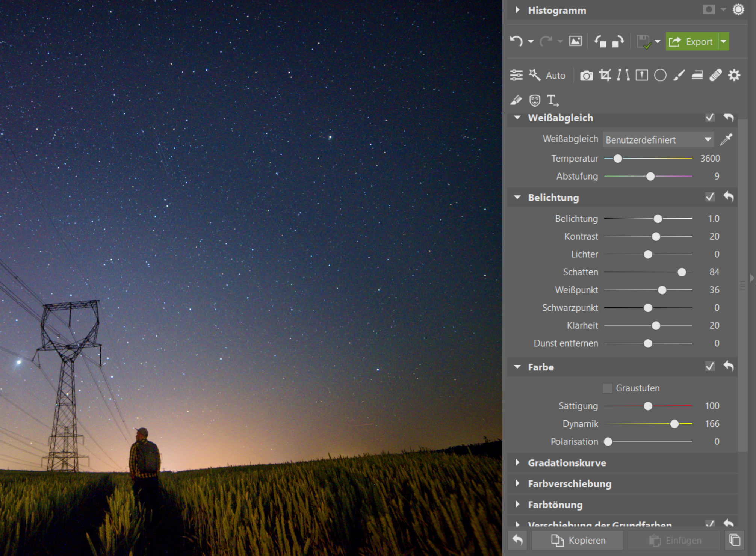Image resolution: width=756 pixels, height=556 pixels.
Task: Open the undo history dropdown arrow
Action: click(531, 41)
